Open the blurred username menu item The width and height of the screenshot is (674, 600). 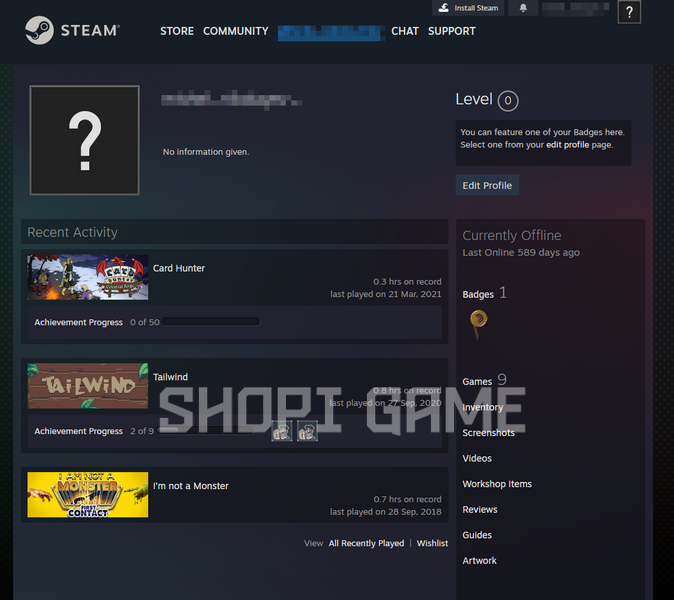pos(330,33)
